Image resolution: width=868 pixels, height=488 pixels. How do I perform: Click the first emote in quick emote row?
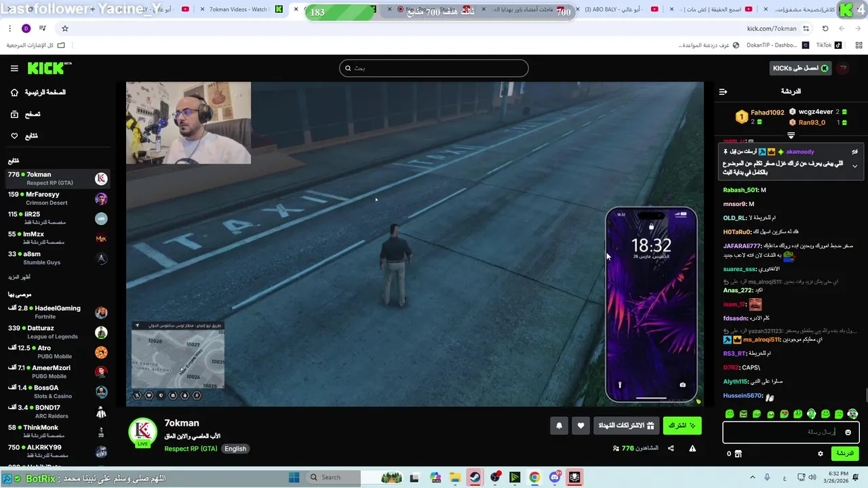click(730, 414)
